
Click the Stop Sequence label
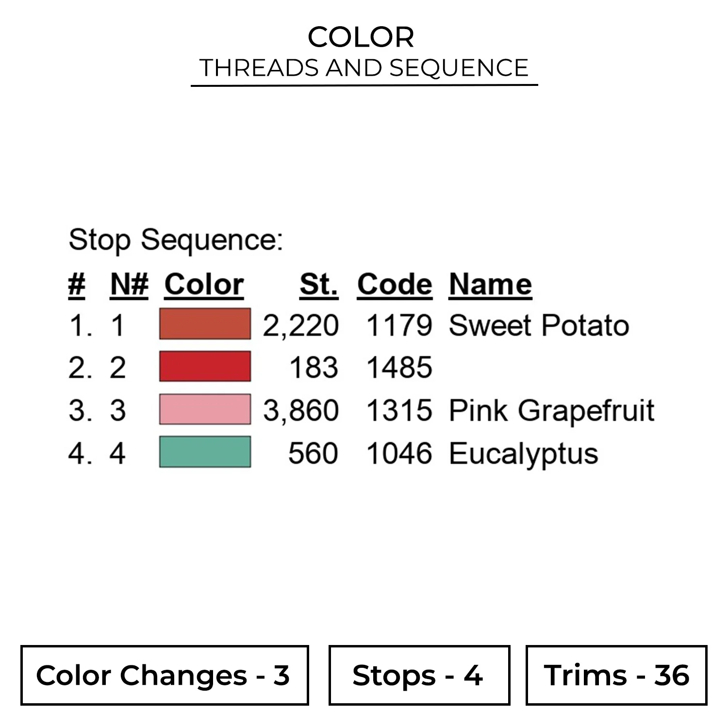[176, 240]
